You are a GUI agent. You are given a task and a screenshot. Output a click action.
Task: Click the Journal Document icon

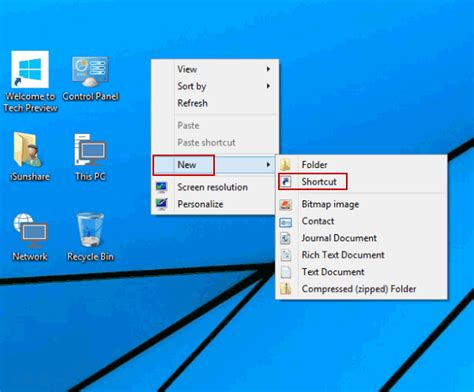285,238
